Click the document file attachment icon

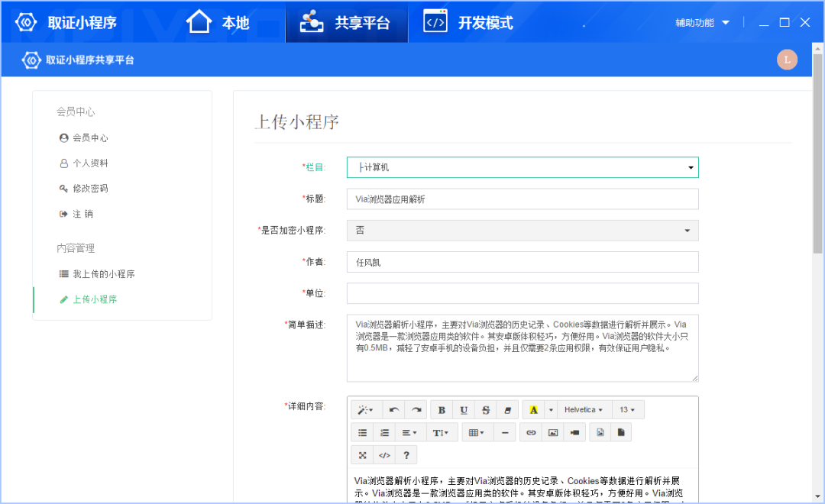(621, 432)
